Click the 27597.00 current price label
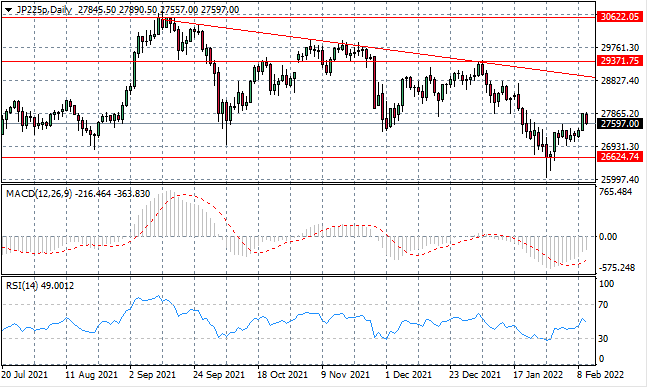The height and width of the screenshot is (388, 648). click(x=620, y=124)
